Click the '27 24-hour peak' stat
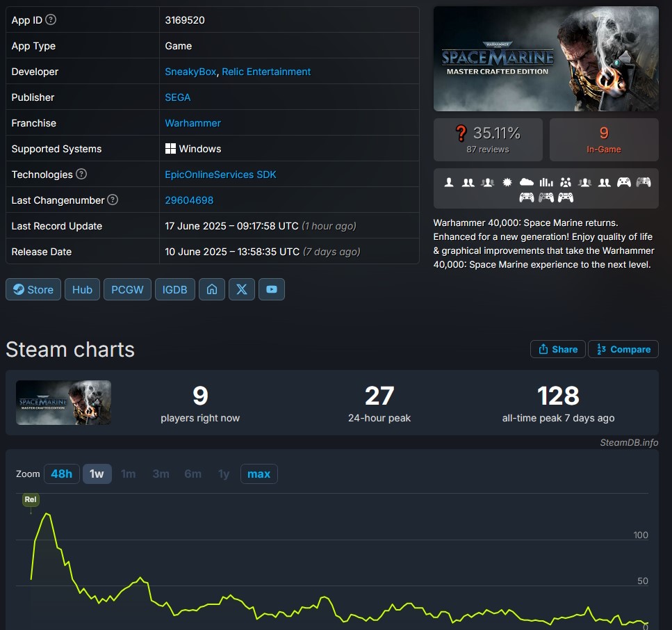Viewport: 672px width, 630px height. pyautogui.click(x=379, y=403)
